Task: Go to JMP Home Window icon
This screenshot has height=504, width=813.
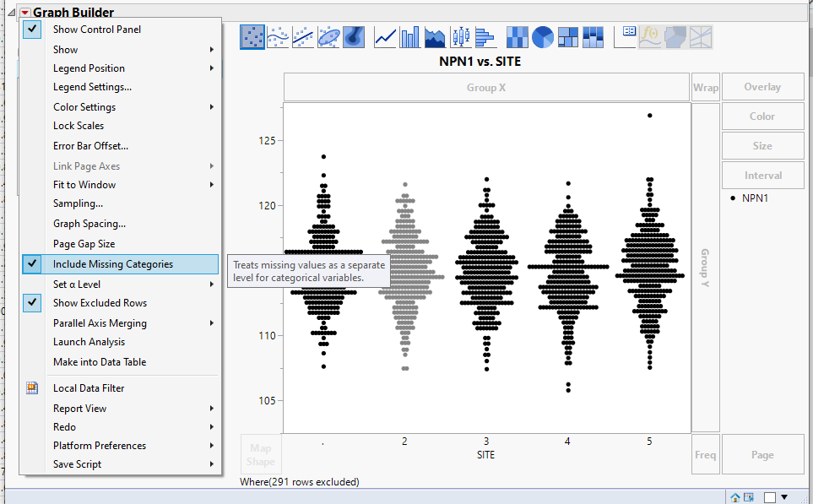Action: tap(735, 498)
